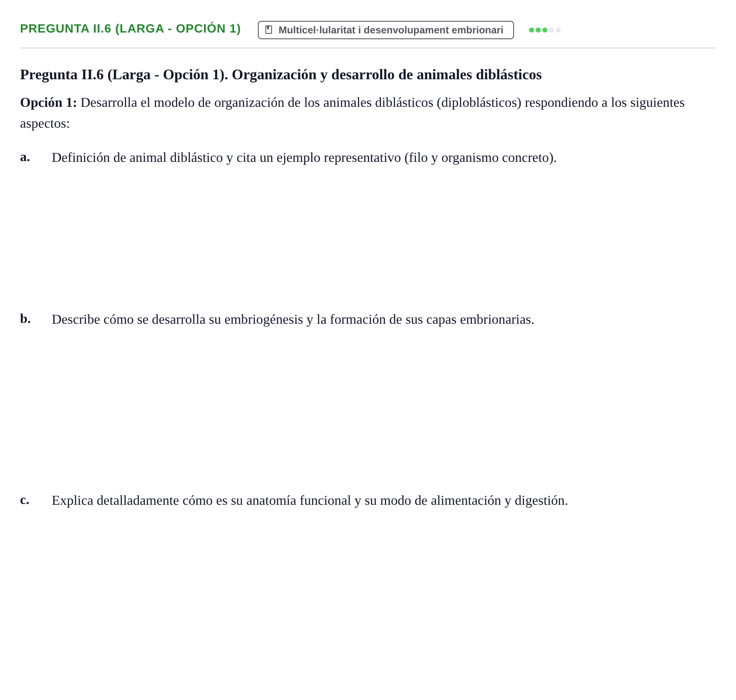Click the book icon in the topic tag
This screenshot has width=736, height=700.
point(269,30)
